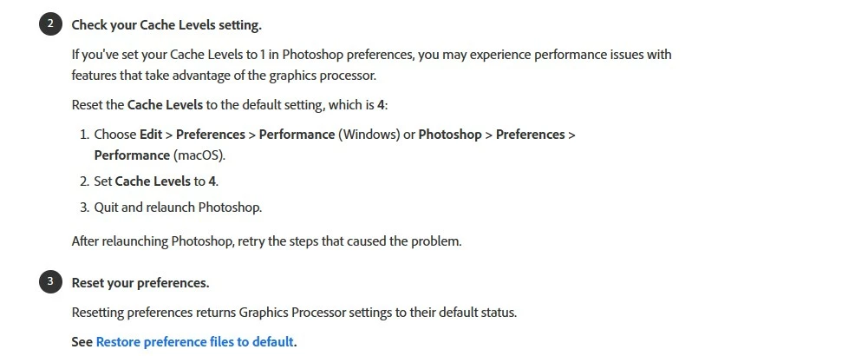This screenshot has width=868, height=356.
Task: Click the 'If you've set your Cache Levels' paragraph
Action: pos(371,65)
